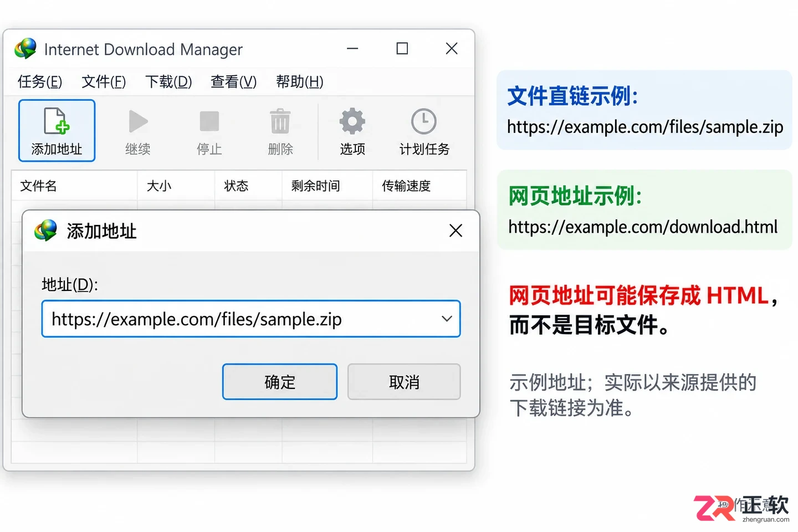The height and width of the screenshot is (532, 798).
Task: Click the 继续 play icon
Action: pos(138,121)
